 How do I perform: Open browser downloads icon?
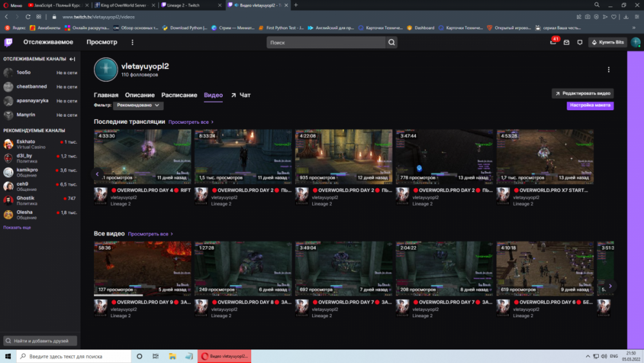(x=625, y=17)
